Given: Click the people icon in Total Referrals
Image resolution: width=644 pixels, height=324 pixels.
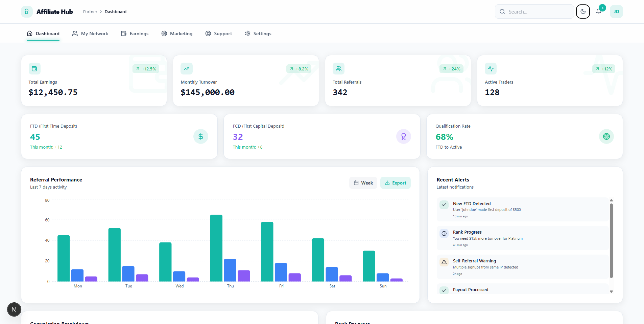Looking at the screenshot, I should click(338, 69).
